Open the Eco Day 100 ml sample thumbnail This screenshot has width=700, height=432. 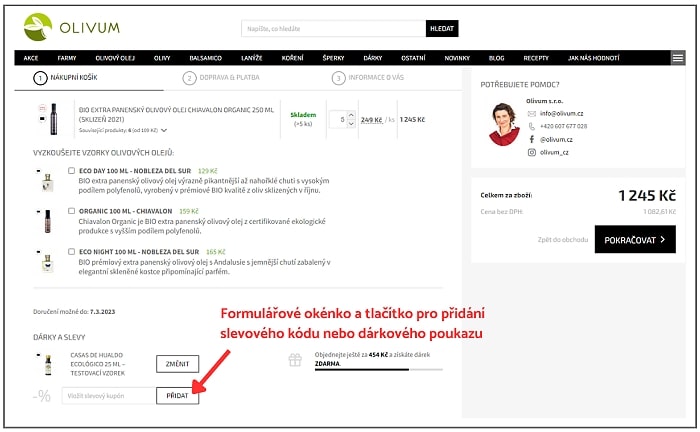(47, 183)
